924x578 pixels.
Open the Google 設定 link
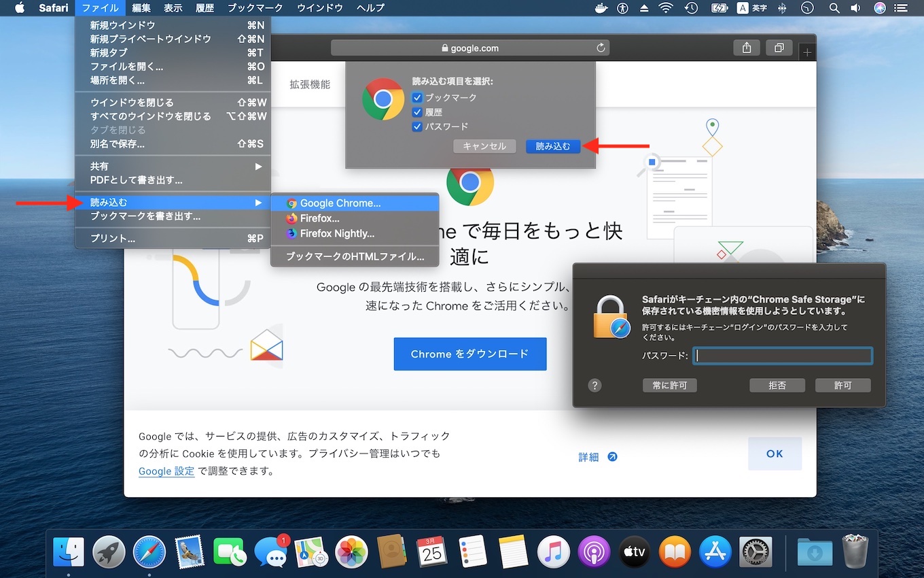point(166,471)
